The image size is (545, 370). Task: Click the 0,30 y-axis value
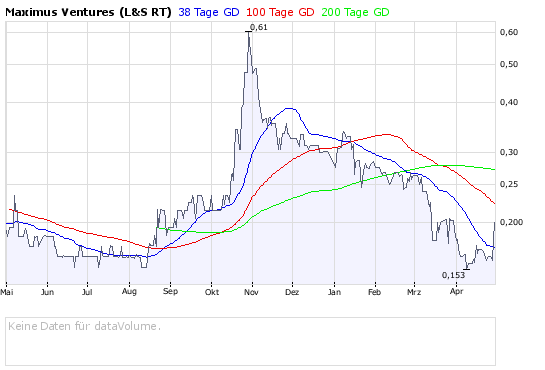[509, 152]
